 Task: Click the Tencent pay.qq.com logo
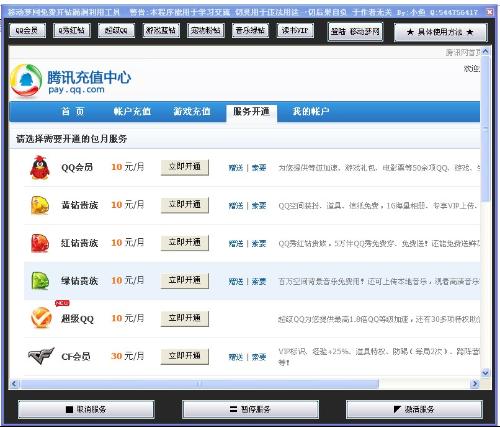click(x=71, y=81)
